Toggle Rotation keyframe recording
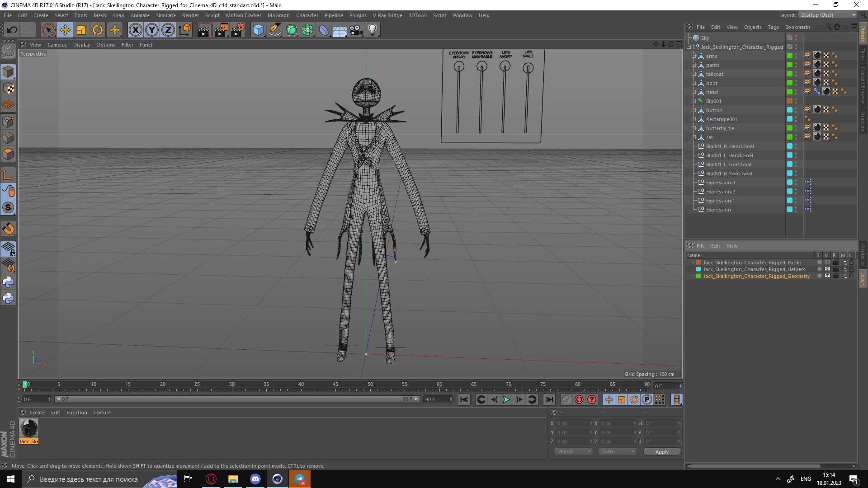The height and width of the screenshot is (488, 868). point(634,399)
